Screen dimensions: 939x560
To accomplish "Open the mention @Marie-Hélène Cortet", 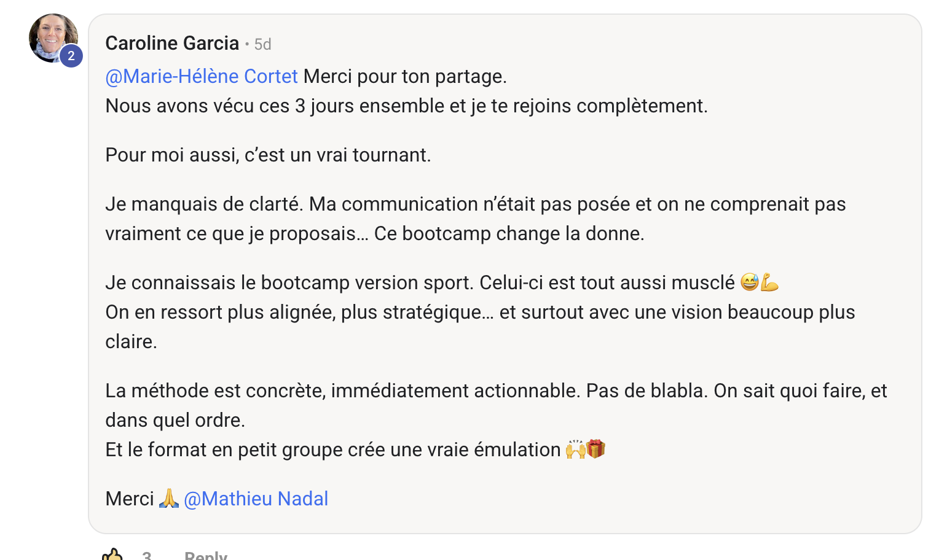I will (x=202, y=76).
